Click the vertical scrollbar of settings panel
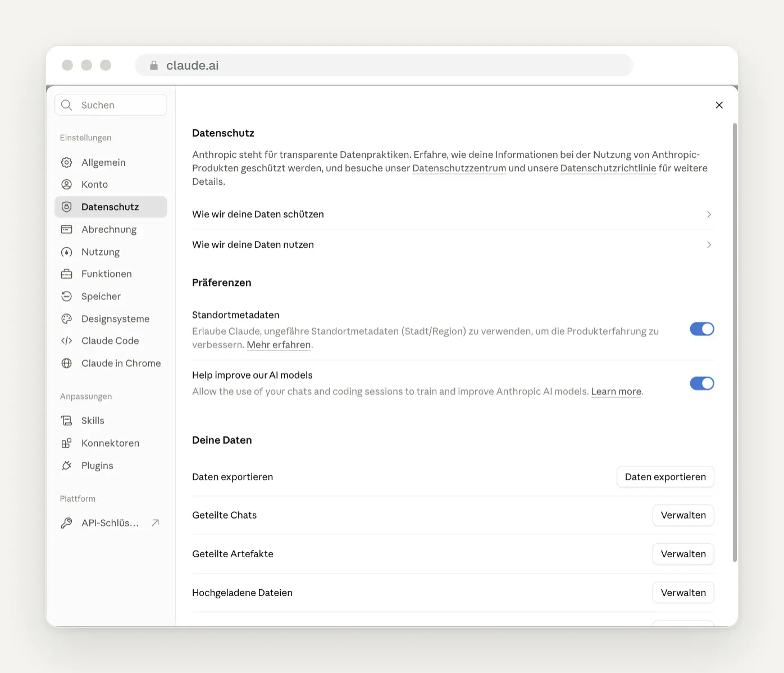 (735, 342)
